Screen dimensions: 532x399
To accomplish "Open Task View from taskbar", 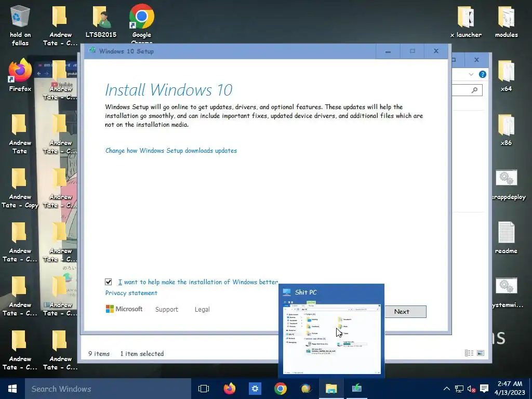I will point(204,389).
